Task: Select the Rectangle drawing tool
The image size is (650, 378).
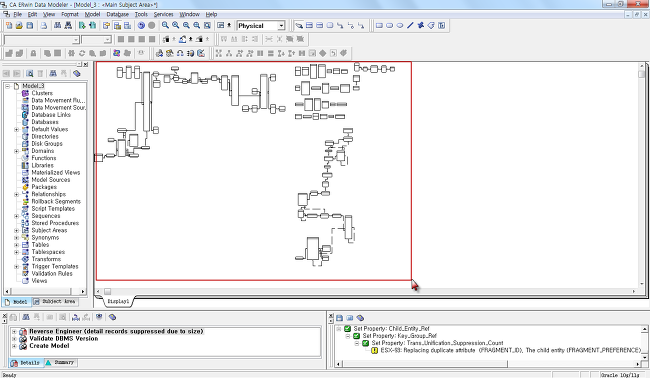Action: [x=379, y=26]
